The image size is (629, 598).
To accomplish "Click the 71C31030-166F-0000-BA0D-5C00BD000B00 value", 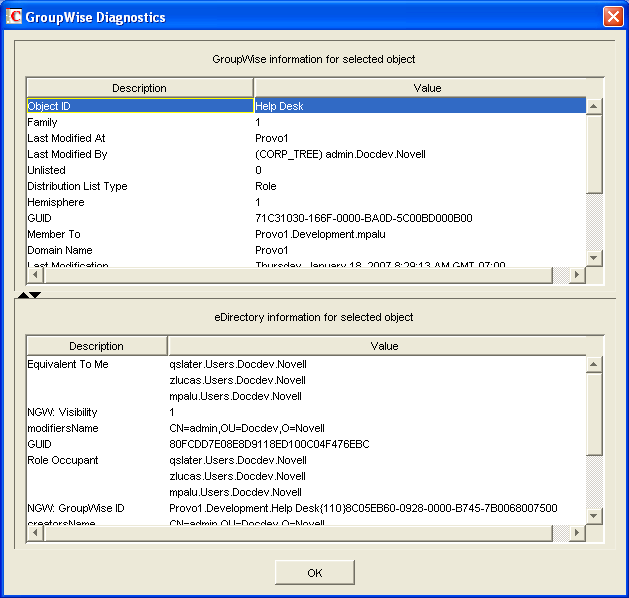I will point(363,218).
